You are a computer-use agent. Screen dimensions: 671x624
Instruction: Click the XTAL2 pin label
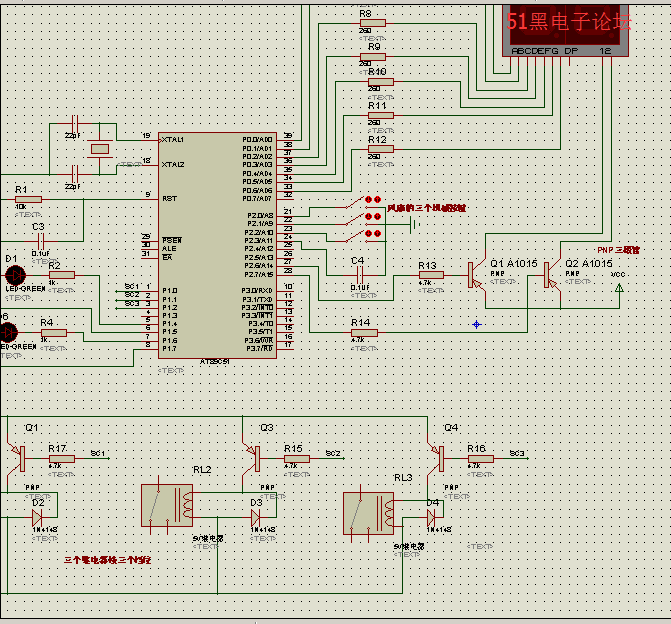point(173,165)
